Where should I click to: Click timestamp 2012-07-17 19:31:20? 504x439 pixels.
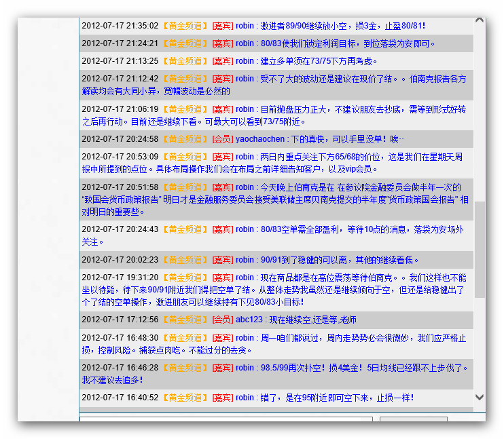120,278
